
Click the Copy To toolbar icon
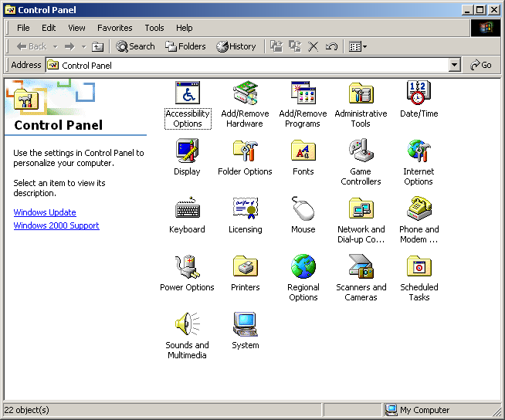[x=295, y=46]
